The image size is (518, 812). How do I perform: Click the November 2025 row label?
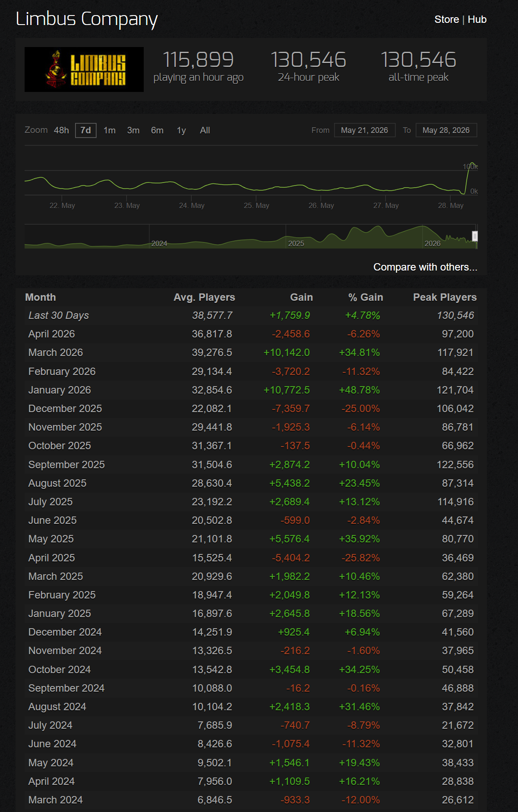pyautogui.click(x=65, y=427)
